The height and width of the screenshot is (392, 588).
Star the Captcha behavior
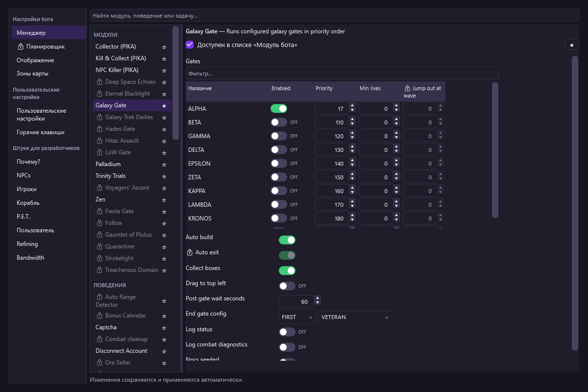click(164, 328)
